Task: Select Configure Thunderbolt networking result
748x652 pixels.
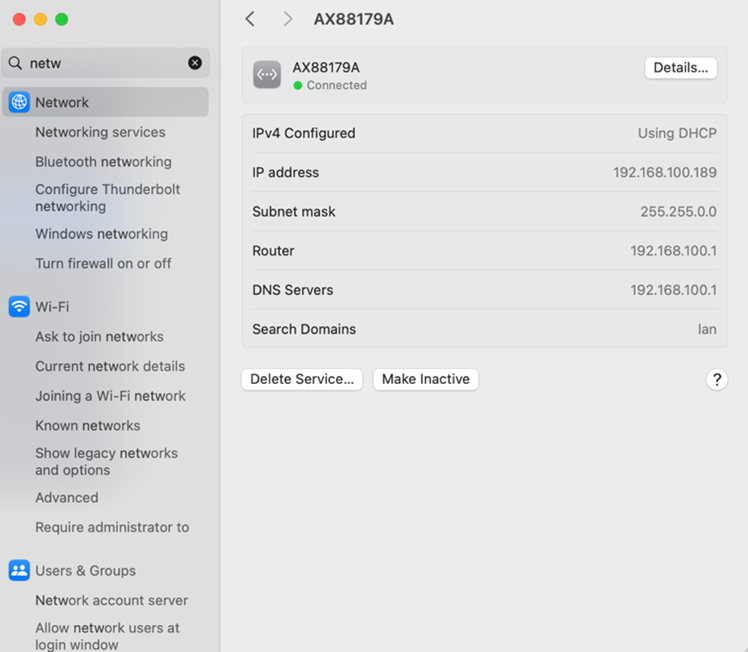Action: [107, 197]
